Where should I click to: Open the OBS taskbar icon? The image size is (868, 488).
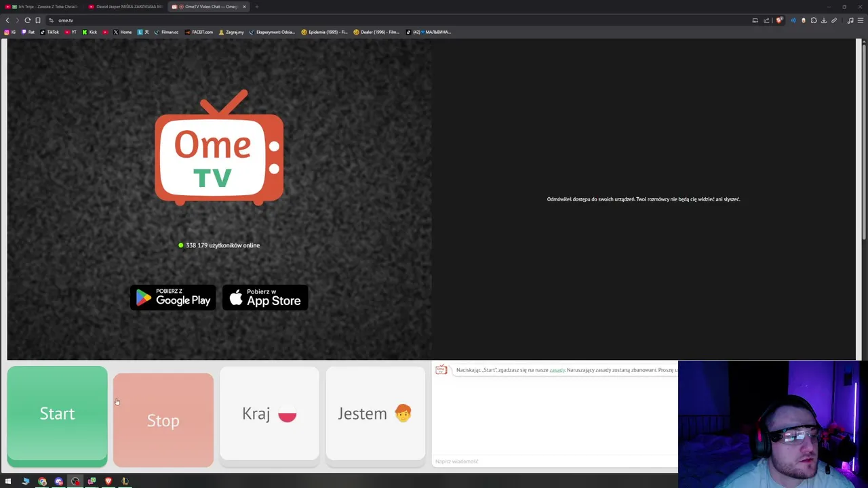(x=75, y=481)
